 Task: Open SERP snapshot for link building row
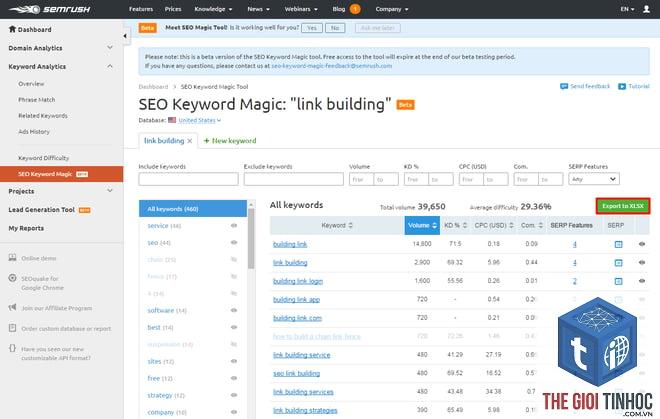[x=618, y=263]
